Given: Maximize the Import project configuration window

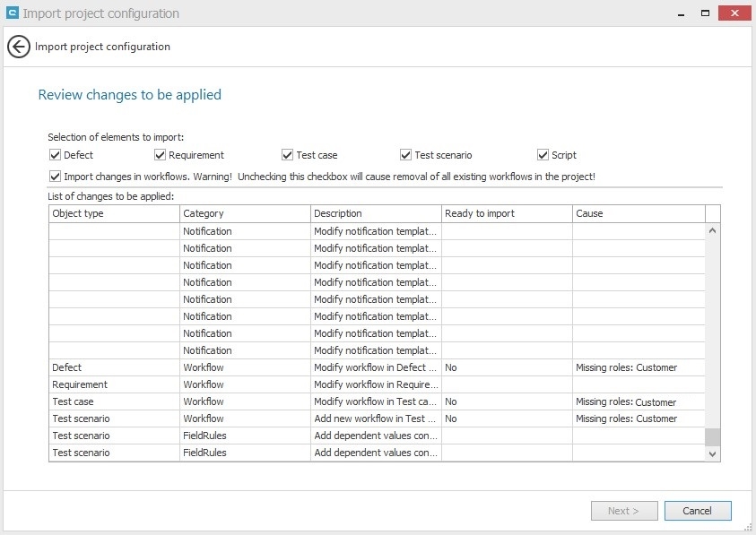Looking at the screenshot, I should pos(705,13).
